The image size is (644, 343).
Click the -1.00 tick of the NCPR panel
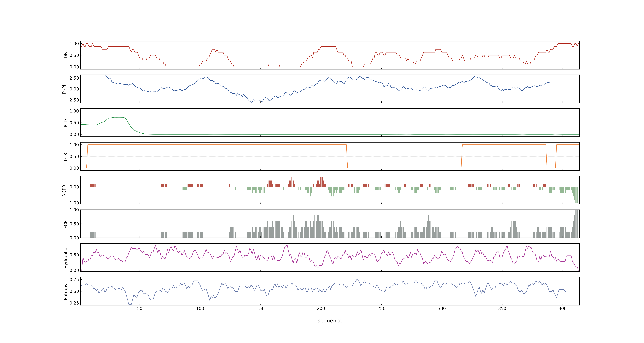coord(73,203)
